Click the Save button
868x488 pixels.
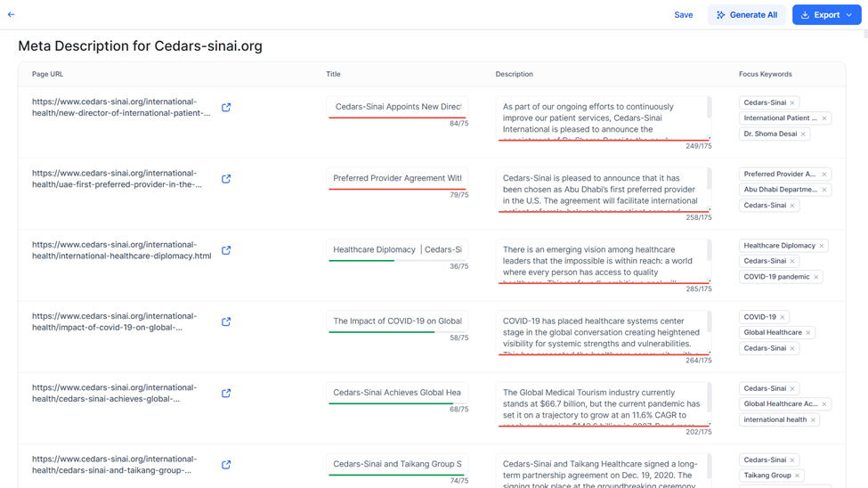pos(683,15)
